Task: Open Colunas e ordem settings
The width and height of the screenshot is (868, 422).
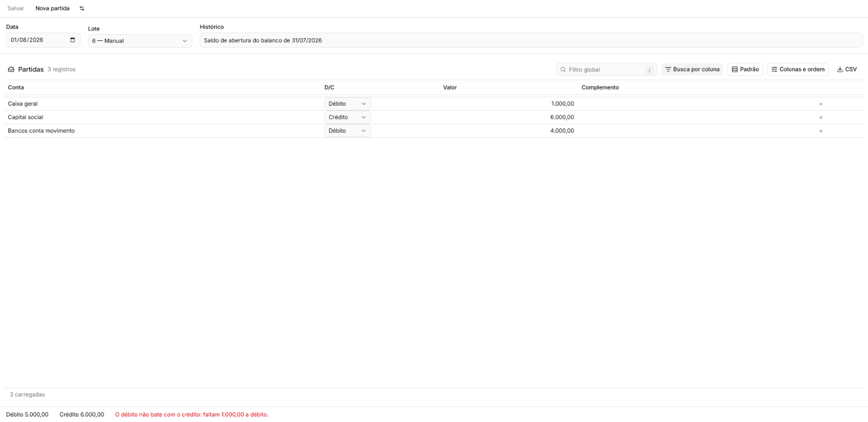Action: click(x=798, y=69)
